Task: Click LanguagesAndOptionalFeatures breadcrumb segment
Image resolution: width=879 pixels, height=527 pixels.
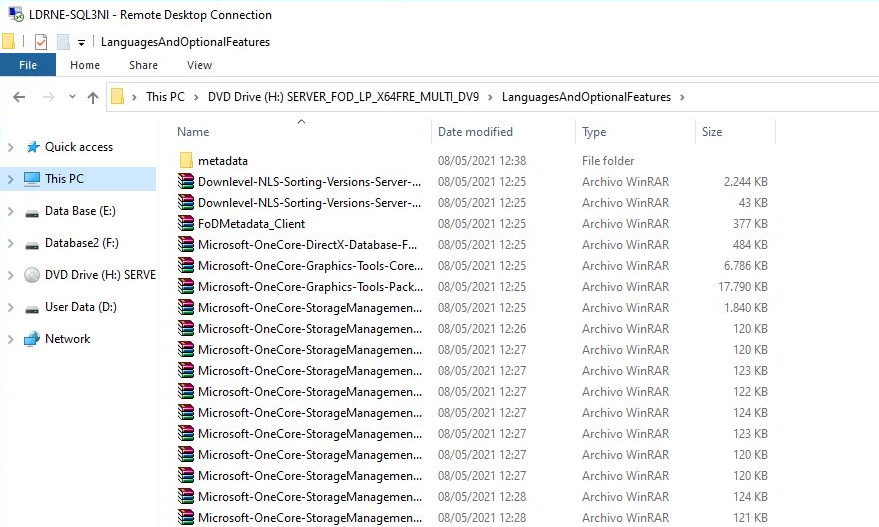Action: click(586, 97)
